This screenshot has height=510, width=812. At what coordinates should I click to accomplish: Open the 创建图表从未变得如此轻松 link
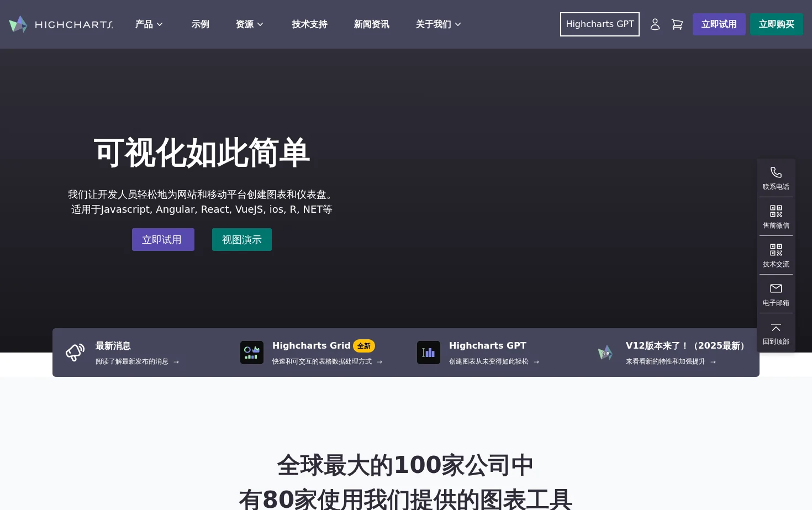click(x=494, y=362)
